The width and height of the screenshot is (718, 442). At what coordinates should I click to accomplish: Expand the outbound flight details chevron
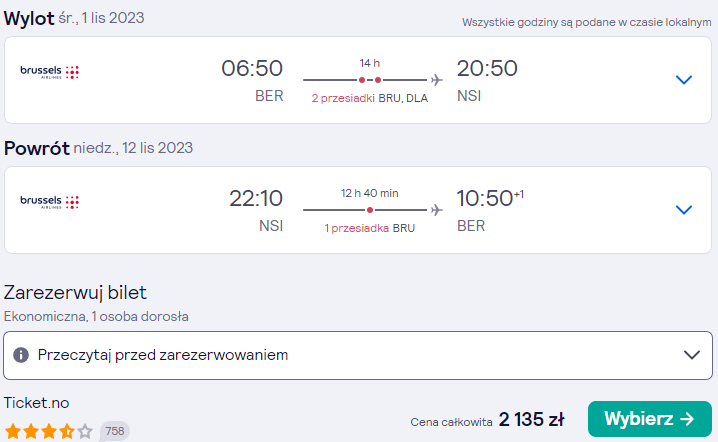[684, 80]
